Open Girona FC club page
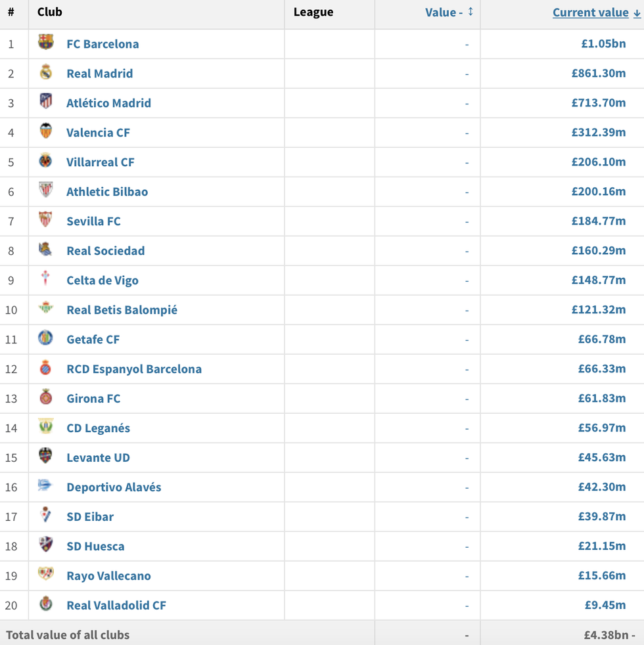Image resolution: width=644 pixels, height=645 pixels. 93,399
